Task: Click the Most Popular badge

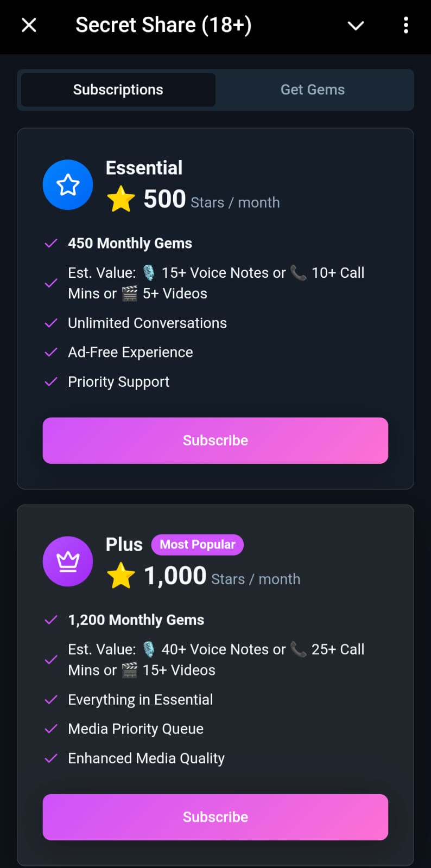Action: (198, 545)
